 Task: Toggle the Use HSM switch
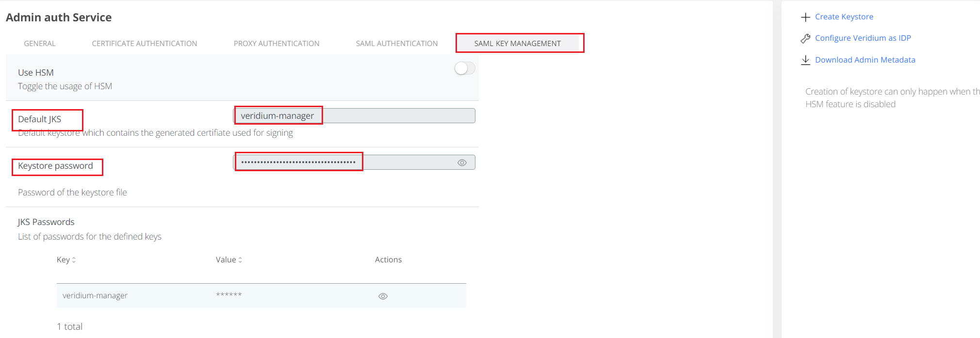(464, 68)
